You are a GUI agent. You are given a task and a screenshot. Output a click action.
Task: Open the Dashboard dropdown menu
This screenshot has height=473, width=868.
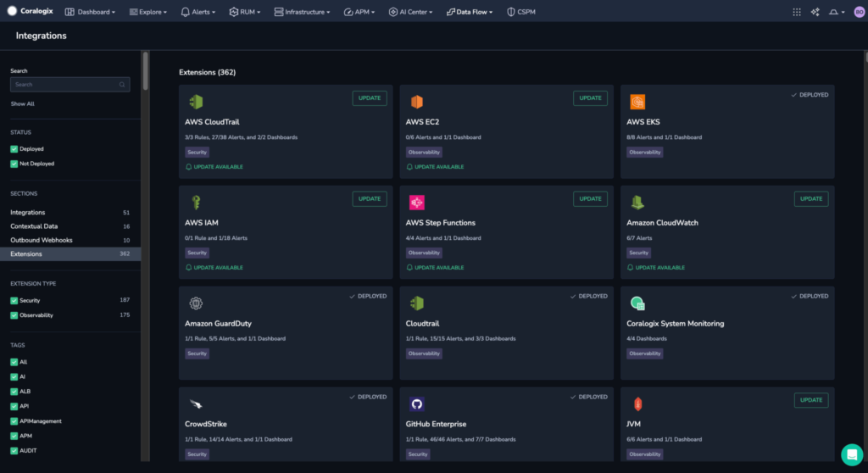point(90,12)
